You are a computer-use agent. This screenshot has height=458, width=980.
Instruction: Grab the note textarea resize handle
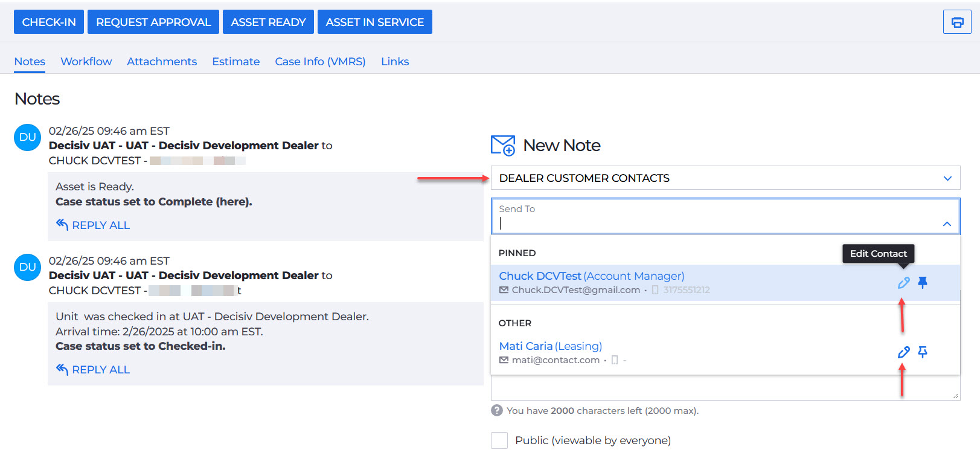coord(955,396)
